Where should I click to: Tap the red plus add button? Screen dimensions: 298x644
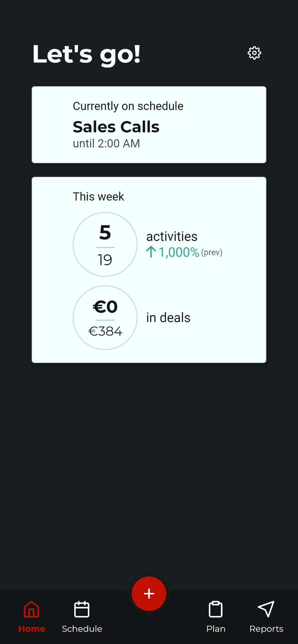click(x=149, y=593)
